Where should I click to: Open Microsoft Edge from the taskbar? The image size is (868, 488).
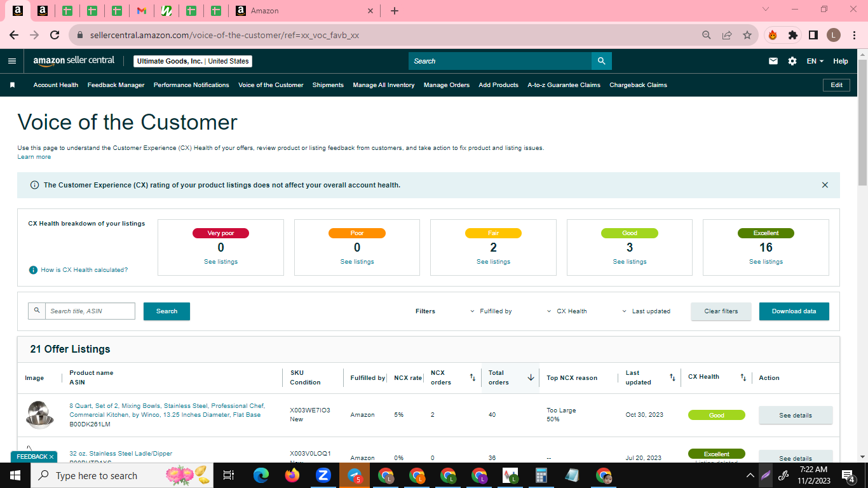coord(261,475)
